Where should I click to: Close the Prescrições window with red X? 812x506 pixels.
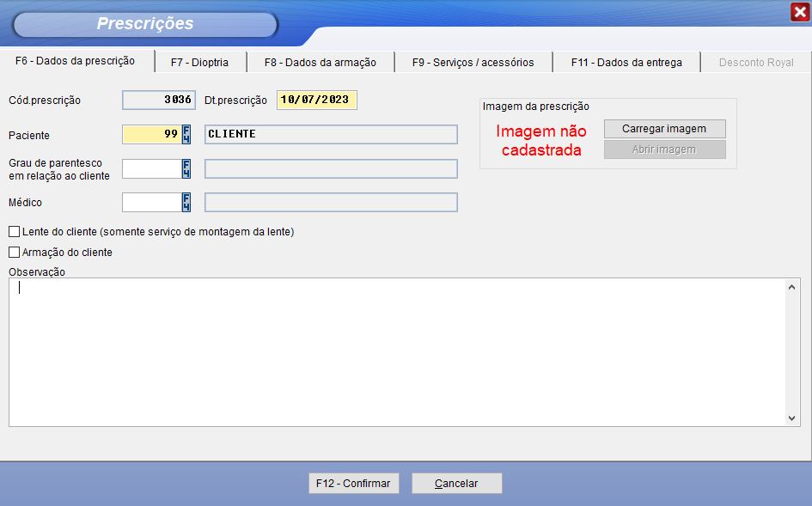click(799, 11)
